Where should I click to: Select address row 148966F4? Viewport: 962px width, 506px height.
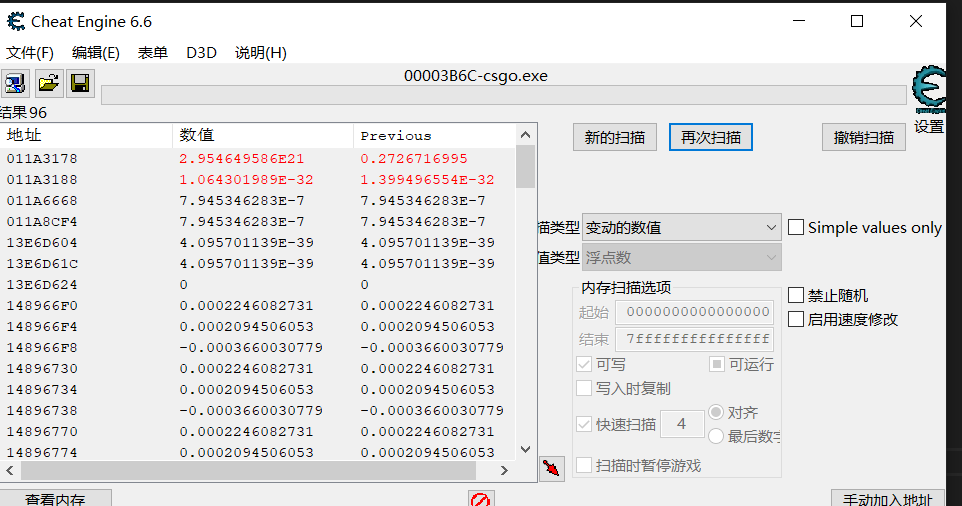pyautogui.click(x=258, y=326)
